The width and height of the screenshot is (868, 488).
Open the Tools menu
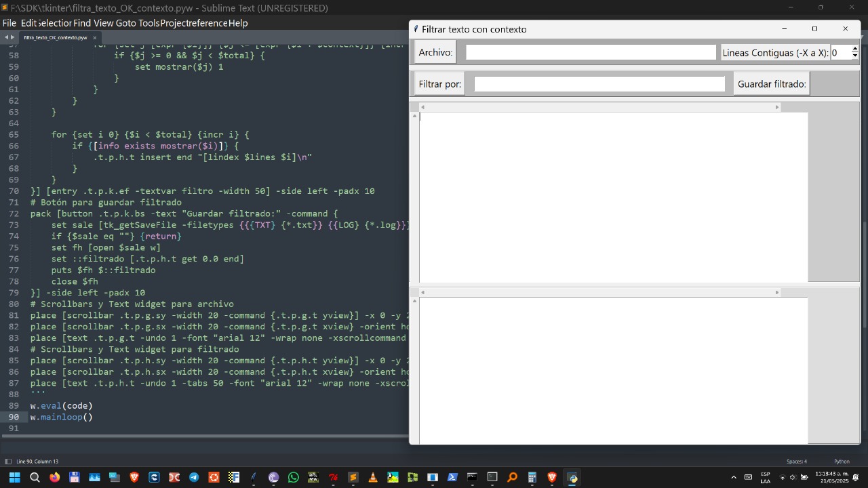point(149,23)
